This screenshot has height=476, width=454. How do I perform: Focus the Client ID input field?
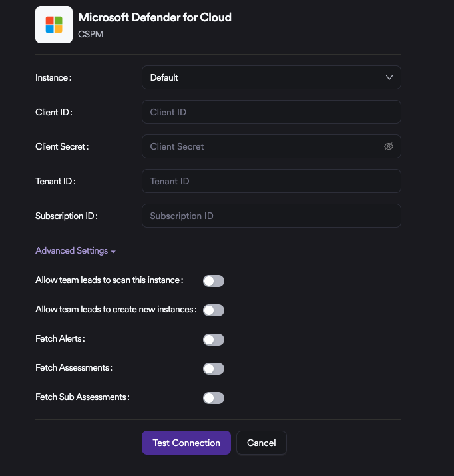[272, 112]
